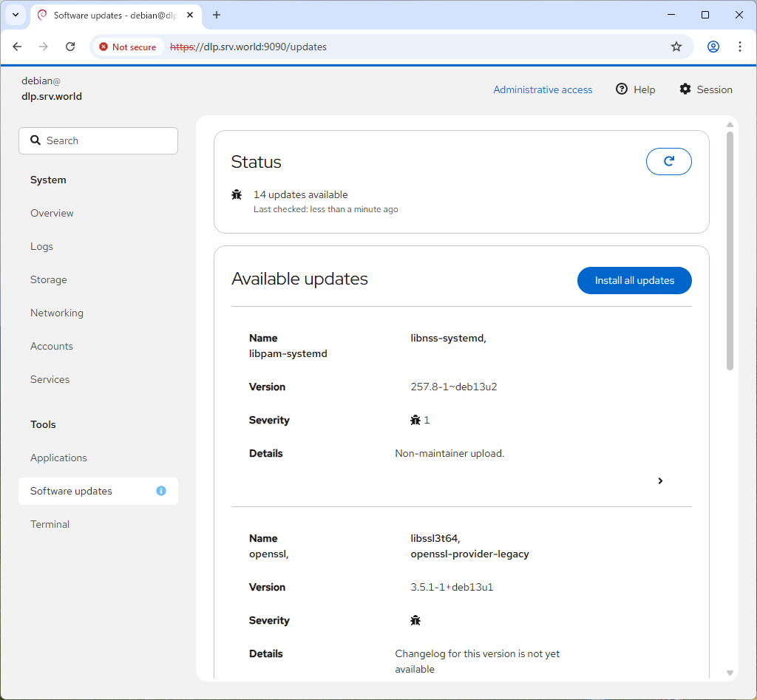Viewport: 757px width, 700px height.
Task: Open the Terminal page
Action: [x=50, y=524]
